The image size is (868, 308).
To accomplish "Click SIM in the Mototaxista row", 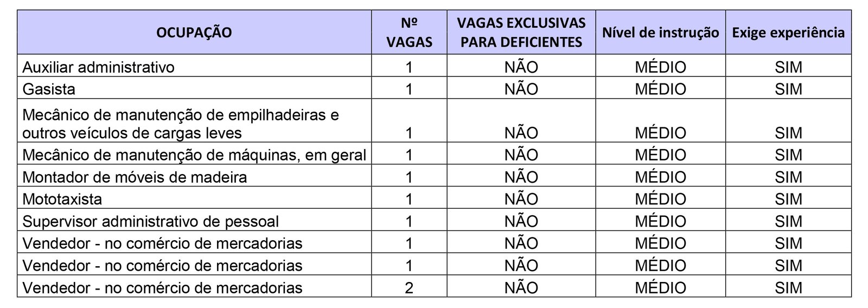I will pos(788,200).
